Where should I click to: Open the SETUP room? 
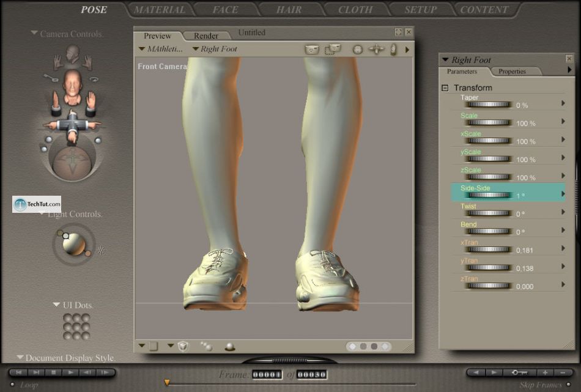421,10
